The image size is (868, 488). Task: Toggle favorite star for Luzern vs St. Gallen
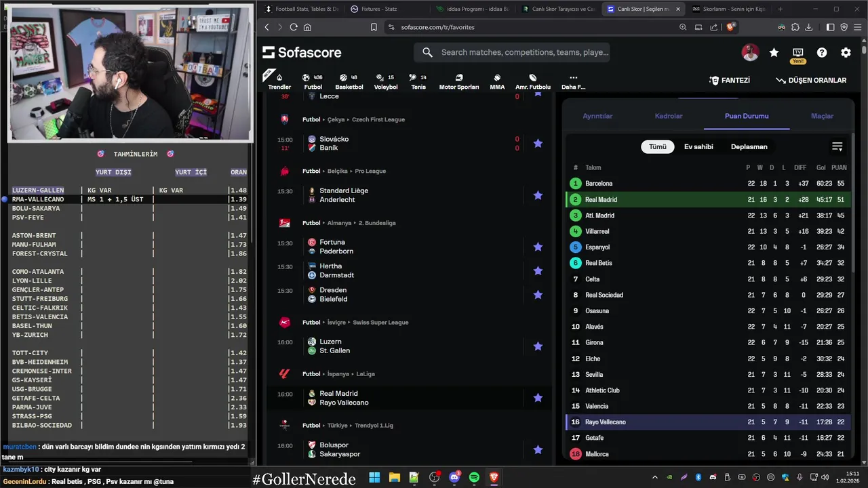(538, 346)
